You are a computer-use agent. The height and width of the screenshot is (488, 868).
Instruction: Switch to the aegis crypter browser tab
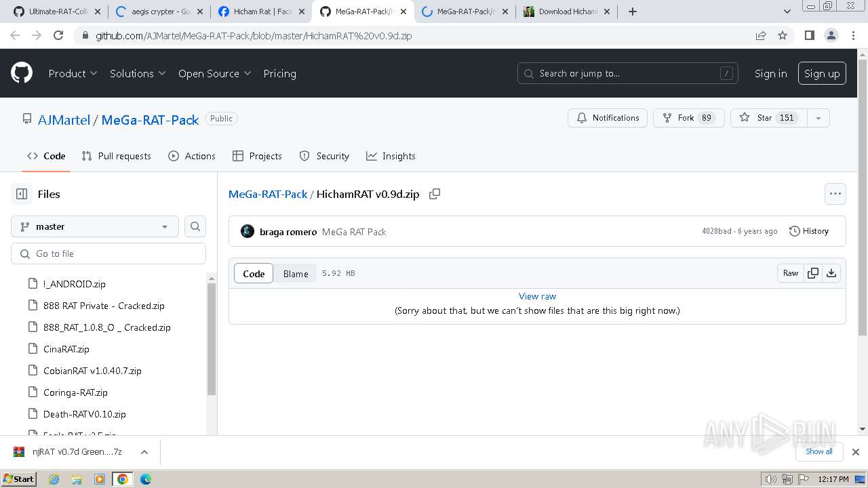pyautogui.click(x=159, y=12)
